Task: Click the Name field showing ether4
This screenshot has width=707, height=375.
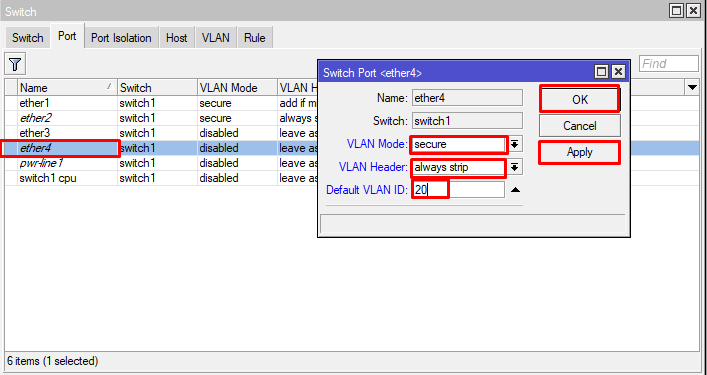Action: coord(467,98)
